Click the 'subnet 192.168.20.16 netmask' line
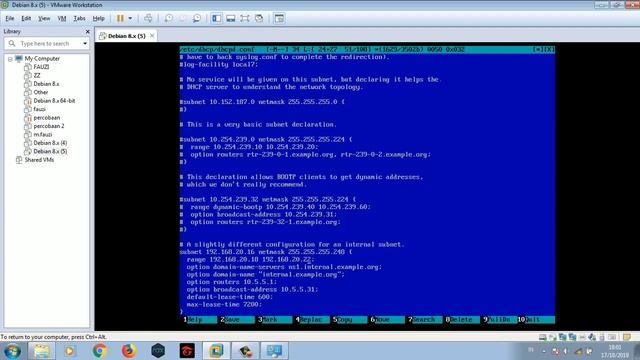 pyautogui.click(x=266, y=252)
